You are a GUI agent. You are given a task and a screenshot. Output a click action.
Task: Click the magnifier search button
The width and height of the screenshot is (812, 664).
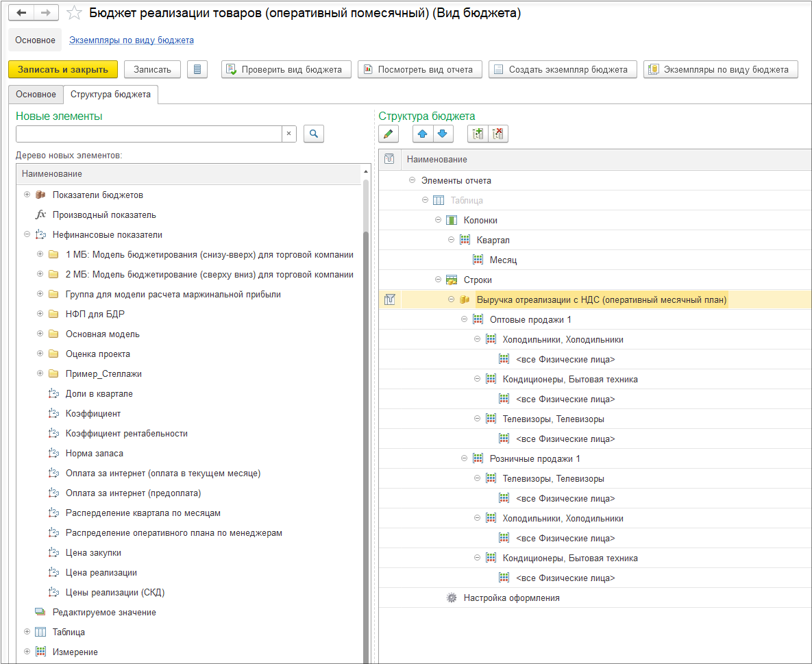pyautogui.click(x=313, y=134)
